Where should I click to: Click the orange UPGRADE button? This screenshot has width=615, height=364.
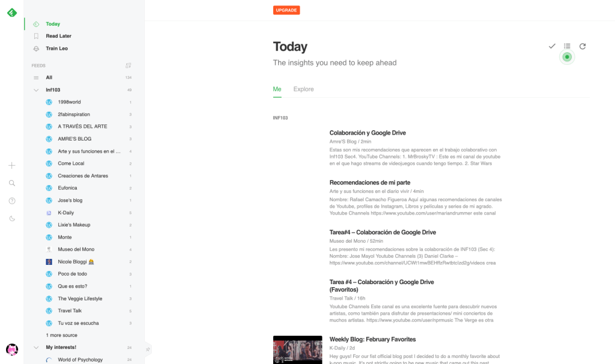pyautogui.click(x=286, y=10)
